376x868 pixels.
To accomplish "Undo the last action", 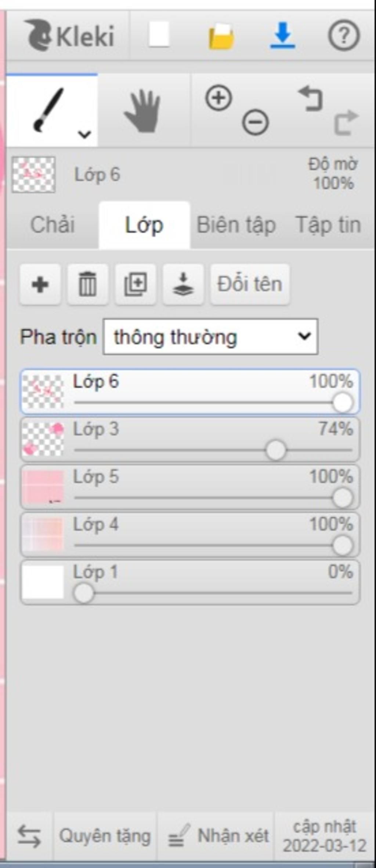I will click(311, 98).
